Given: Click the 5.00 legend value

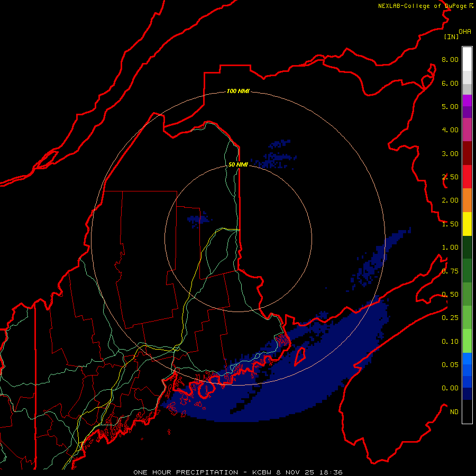Looking at the screenshot, I should click(450, 106).
